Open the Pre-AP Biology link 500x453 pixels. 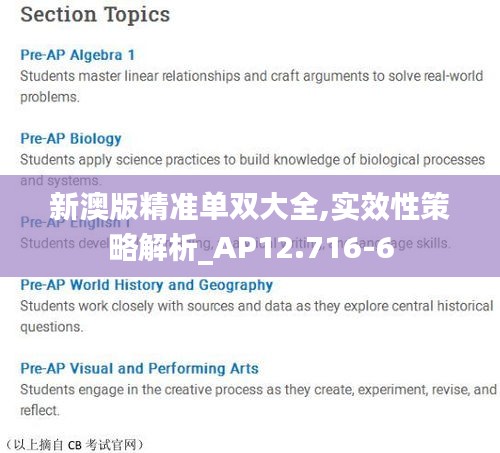click(x=71, y=139)
